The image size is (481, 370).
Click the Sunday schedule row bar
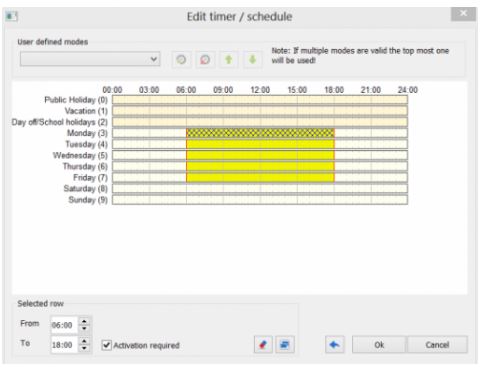coord(260,200)
